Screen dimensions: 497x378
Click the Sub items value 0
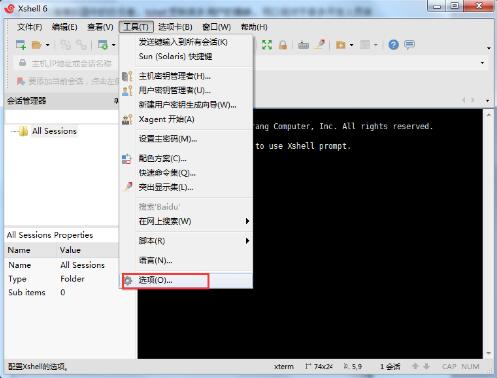point(63,292)
